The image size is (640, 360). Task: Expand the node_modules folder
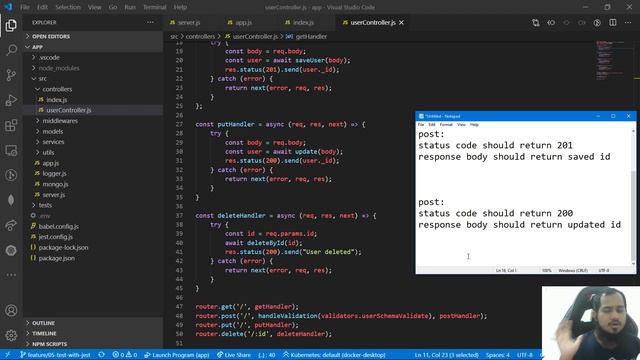(x=93, y=68)
